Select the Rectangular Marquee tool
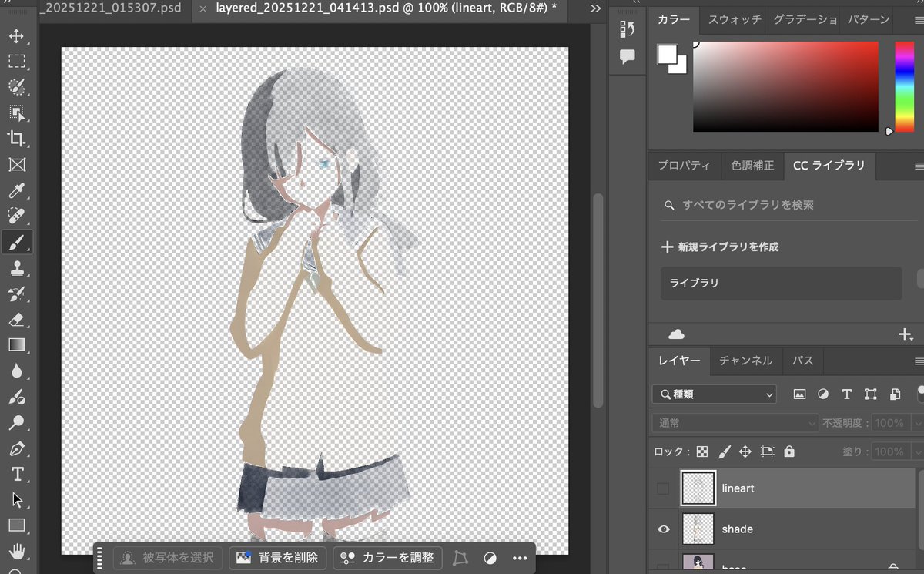 click(16, 61)
